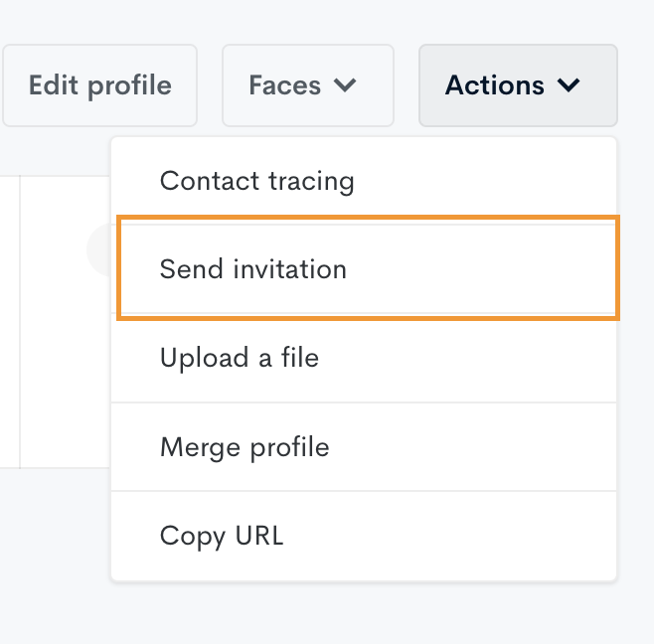Copy this profile's URL

point(364,536)
